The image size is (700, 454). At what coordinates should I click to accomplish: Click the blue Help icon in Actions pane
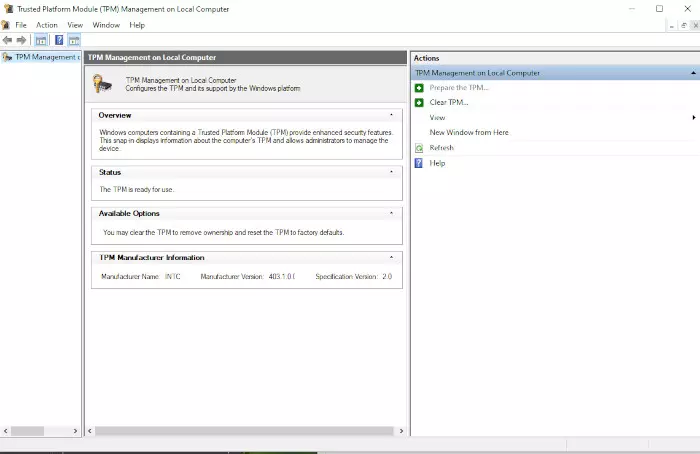tap(418, 163)
